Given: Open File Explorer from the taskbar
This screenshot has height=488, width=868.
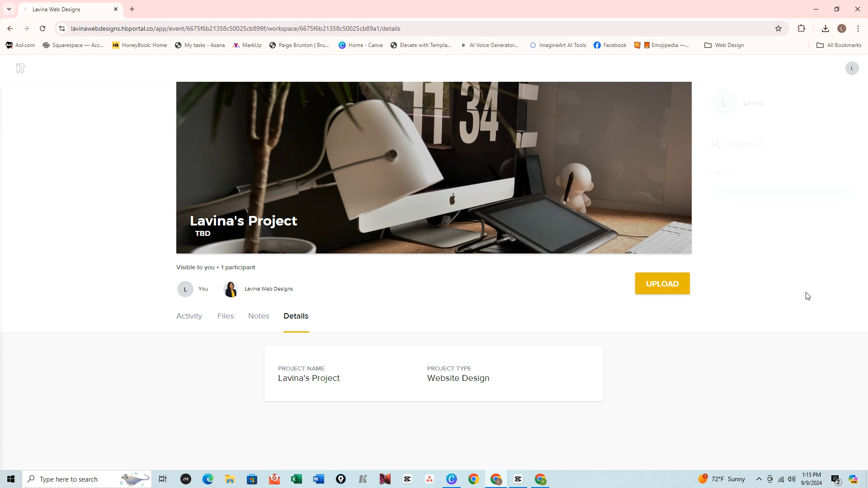Looking at the screenshot, I should (230, 479).
